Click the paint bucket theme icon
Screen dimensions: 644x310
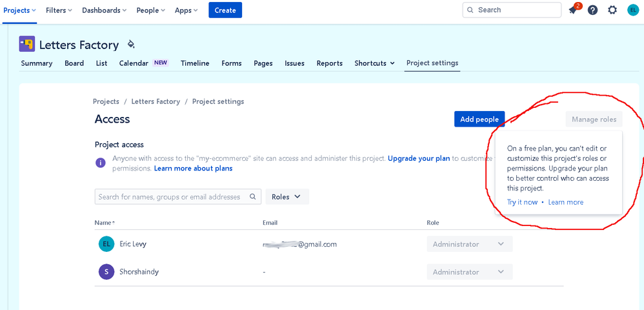pos(131,44)
